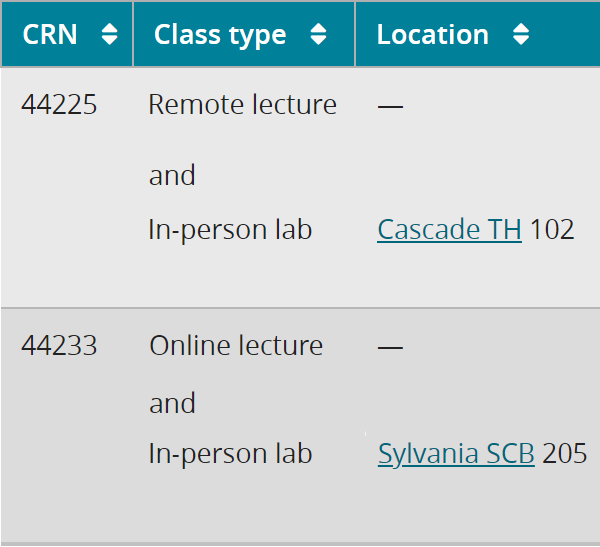Click CRN number 44225
This screenshot has width=600, height=547.
point(59,105)
